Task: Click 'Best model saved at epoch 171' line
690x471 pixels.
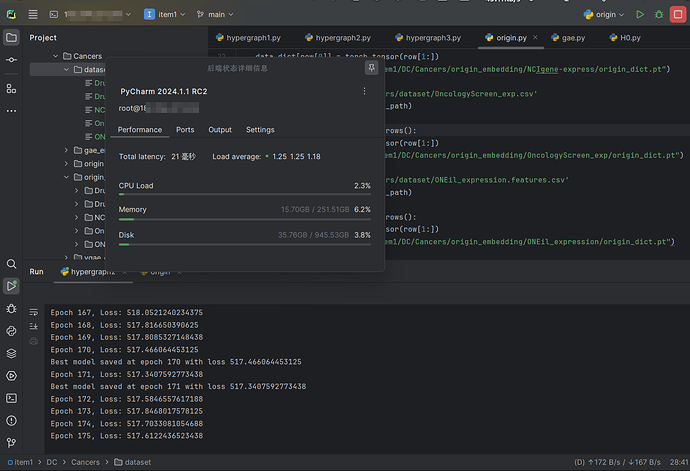Action: 178,386
